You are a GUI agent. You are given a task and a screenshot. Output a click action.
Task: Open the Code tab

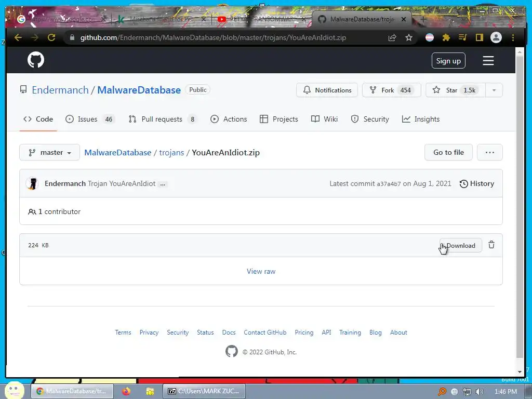pos(38,119)
